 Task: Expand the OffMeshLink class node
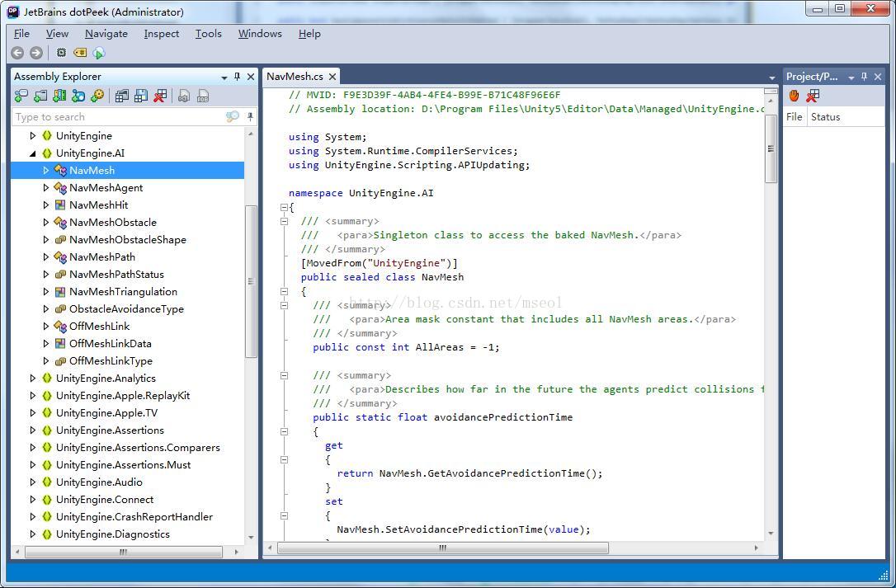[x=45, y=327]
